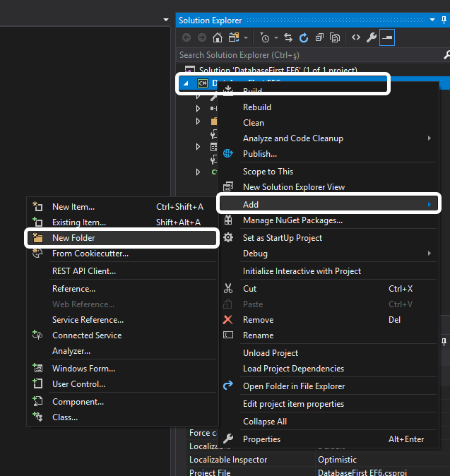Screen dimensions: 450x476
Task: Choose Analyzer... in the Add submenu
Action: coord(122,351)
